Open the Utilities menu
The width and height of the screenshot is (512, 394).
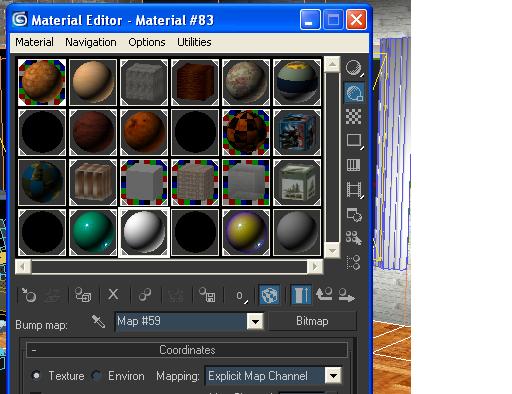194,42
